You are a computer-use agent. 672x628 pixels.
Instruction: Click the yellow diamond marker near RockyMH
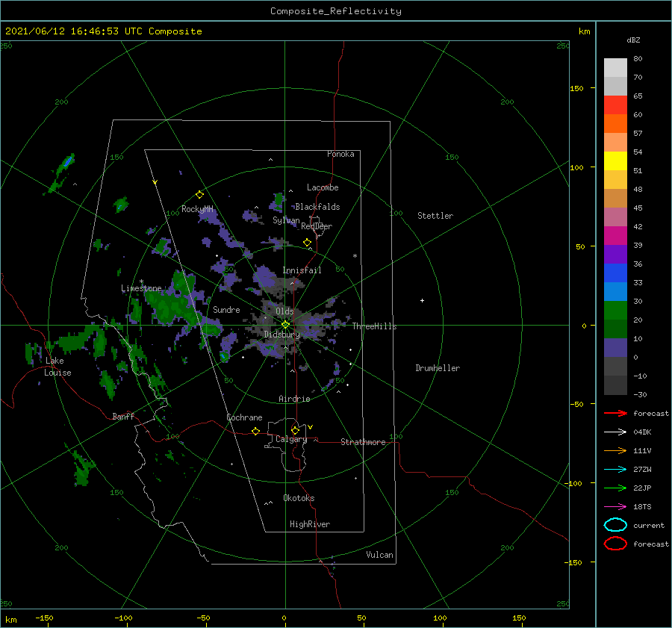199,195
